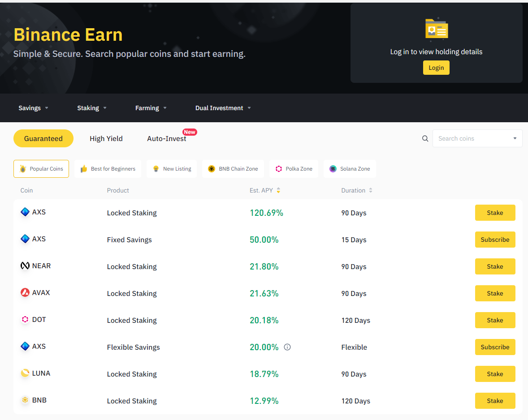
Task: Open the Search coins dropdown arrow
Action: click(515, 138)
